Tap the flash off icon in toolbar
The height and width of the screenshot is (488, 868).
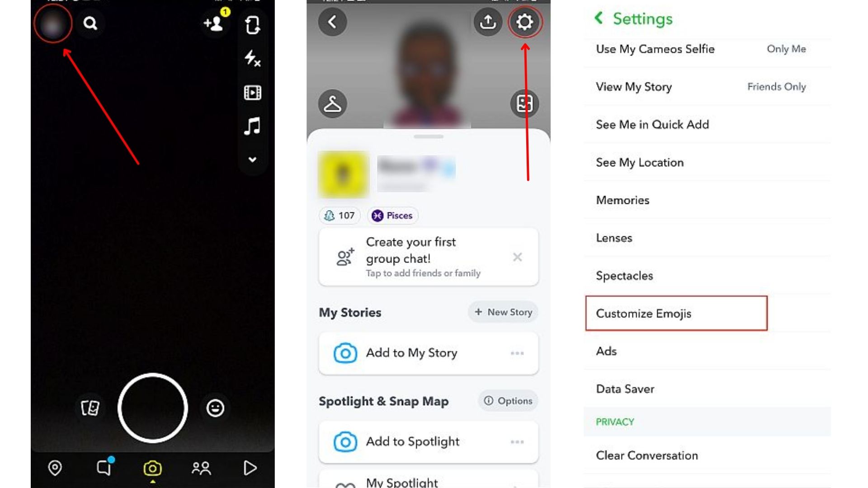(252, 59)
